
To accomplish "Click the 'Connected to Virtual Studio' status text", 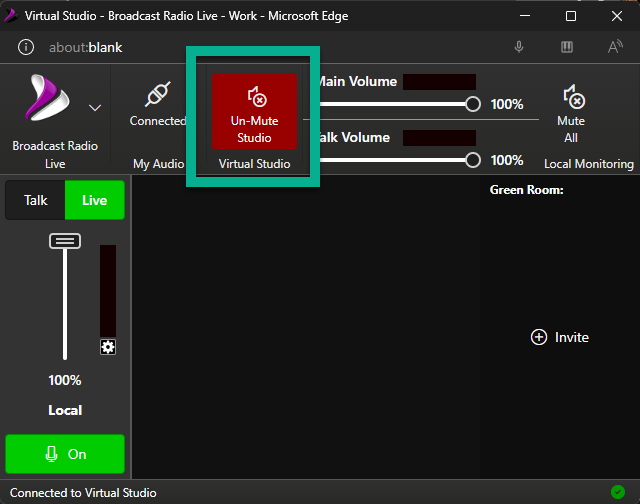I will pos(83,493).
